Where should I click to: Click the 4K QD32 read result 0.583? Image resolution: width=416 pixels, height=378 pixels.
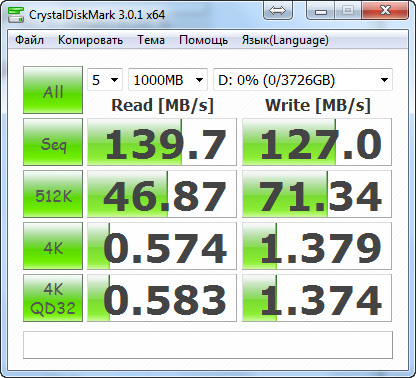click(162, 298)
